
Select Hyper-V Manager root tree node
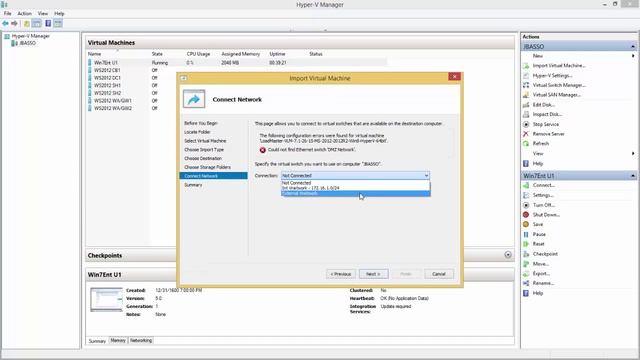tap(27, 36)
